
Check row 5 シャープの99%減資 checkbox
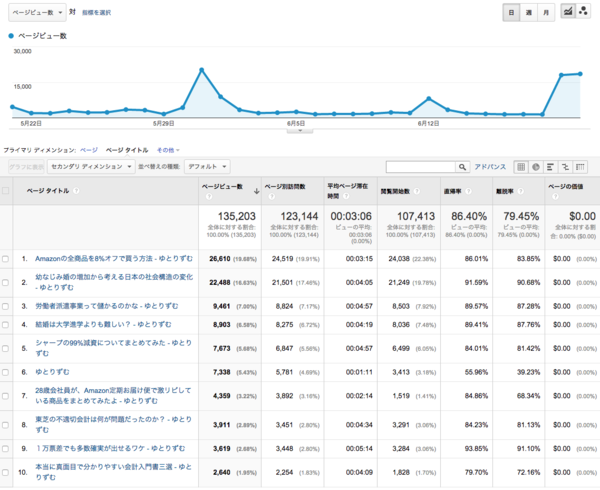click(x=5, y=348)
